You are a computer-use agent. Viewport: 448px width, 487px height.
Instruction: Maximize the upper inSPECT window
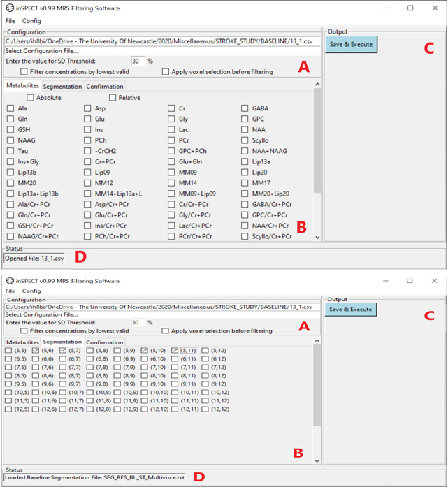pyautogui.click(x=410, y=8)
